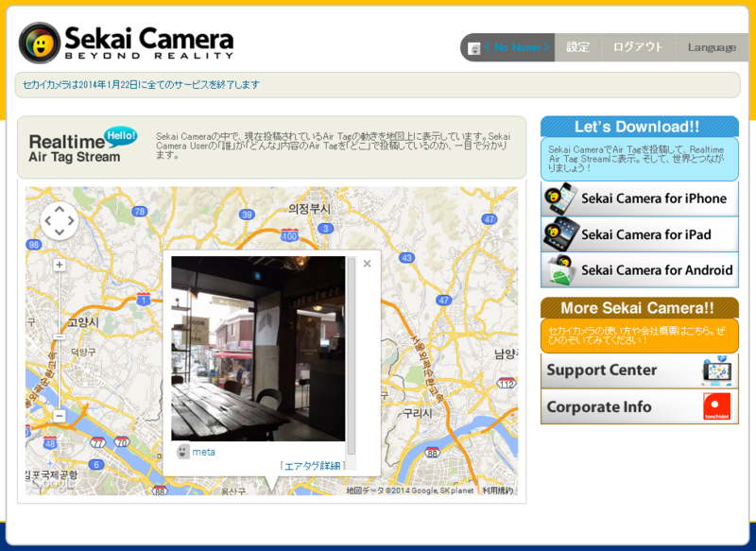
Task: Open the meta user link
Action: pyautogui.click(x=203, y=452)
